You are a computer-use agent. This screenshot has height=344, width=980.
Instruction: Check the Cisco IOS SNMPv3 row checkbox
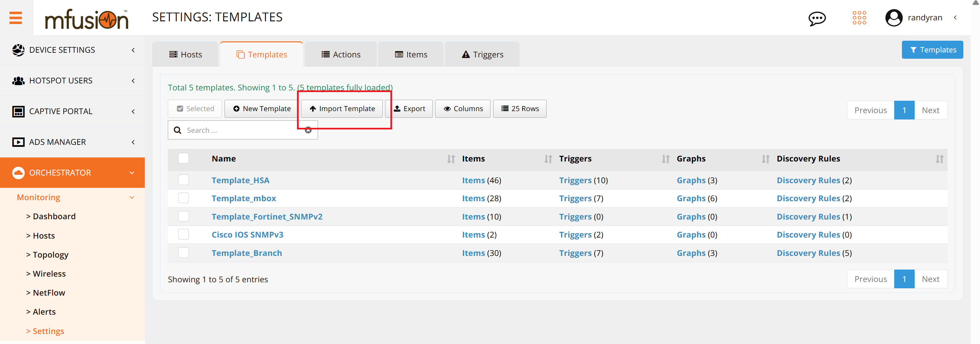coord(184,235)
